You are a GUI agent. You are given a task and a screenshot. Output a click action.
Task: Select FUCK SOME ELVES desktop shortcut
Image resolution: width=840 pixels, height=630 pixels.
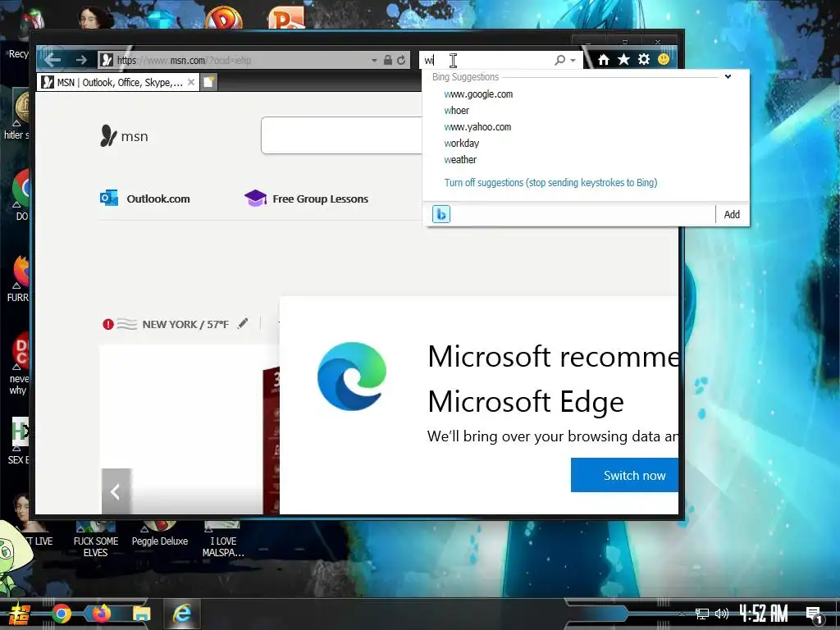coord(96,540)
